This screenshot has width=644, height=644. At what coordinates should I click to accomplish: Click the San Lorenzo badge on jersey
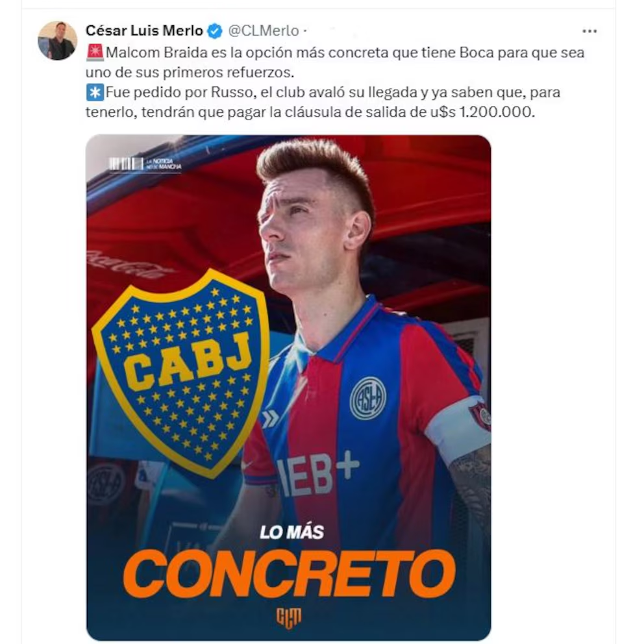tap(367, 398)
